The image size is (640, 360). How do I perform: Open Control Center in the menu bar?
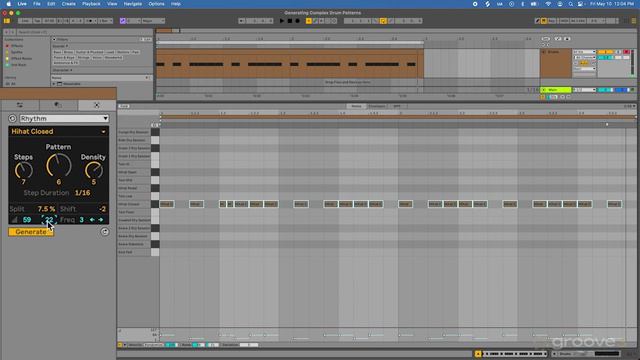580,4
